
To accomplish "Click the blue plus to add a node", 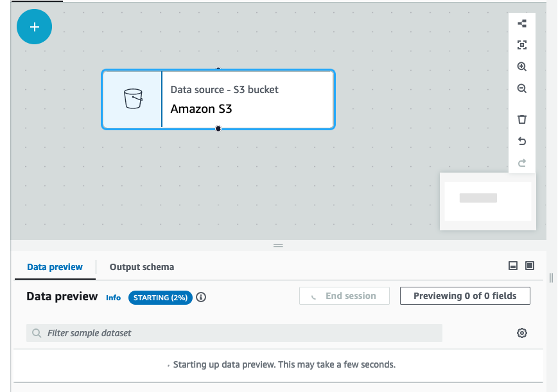I will pyautogui.click(x=34, y=26).
